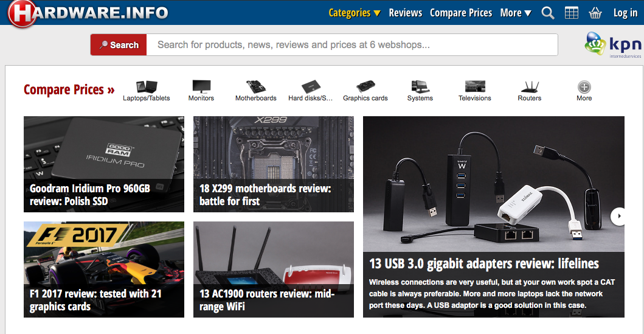Click the Motherboards category icon

pos(256,86)
